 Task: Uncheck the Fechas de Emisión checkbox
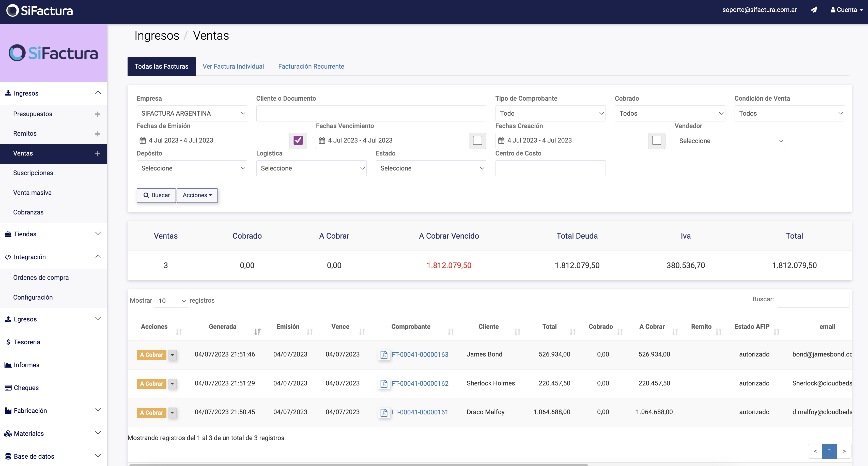298,141
